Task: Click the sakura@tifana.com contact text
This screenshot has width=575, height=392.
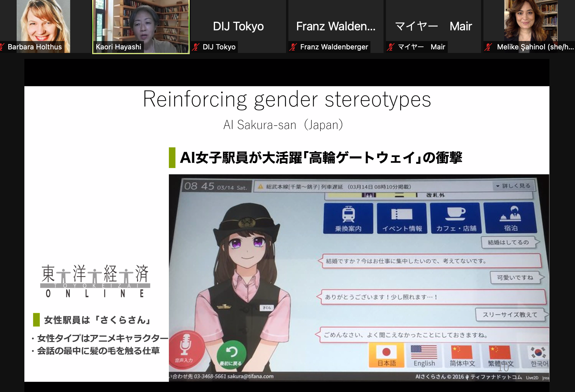Action: click(x=250, y=376)
